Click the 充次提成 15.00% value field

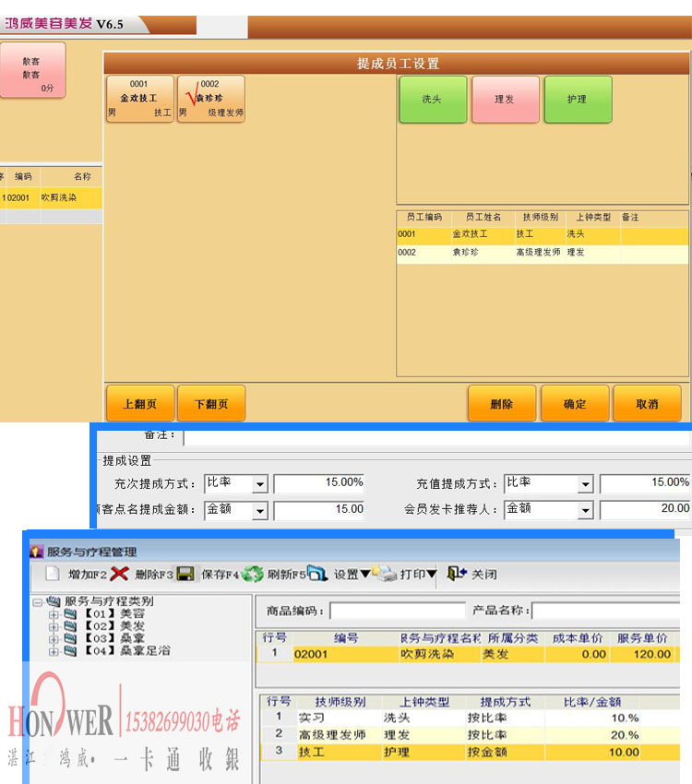318,483
